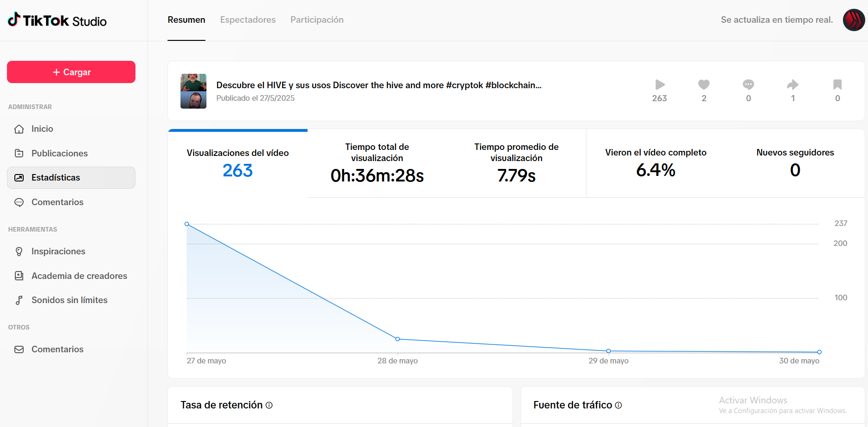Viewport: 868px width, 427px height.
Task: Select the Tiempo total de visualización metric
Action: 377,163
